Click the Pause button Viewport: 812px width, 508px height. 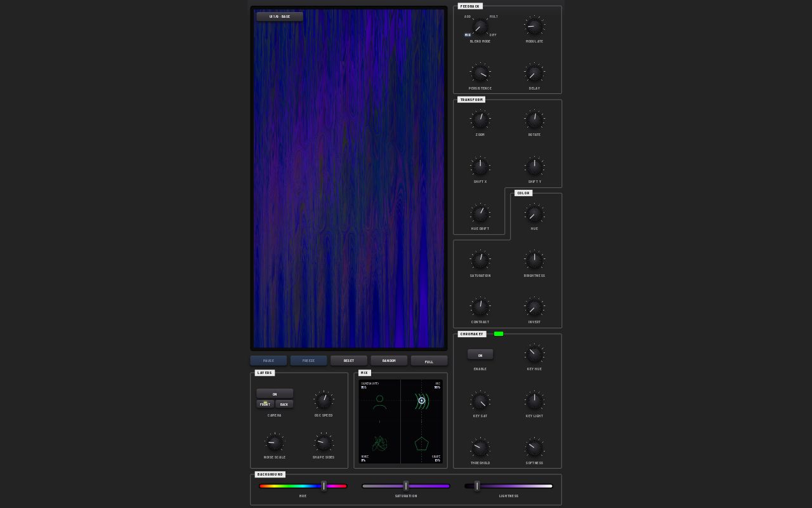268,361
